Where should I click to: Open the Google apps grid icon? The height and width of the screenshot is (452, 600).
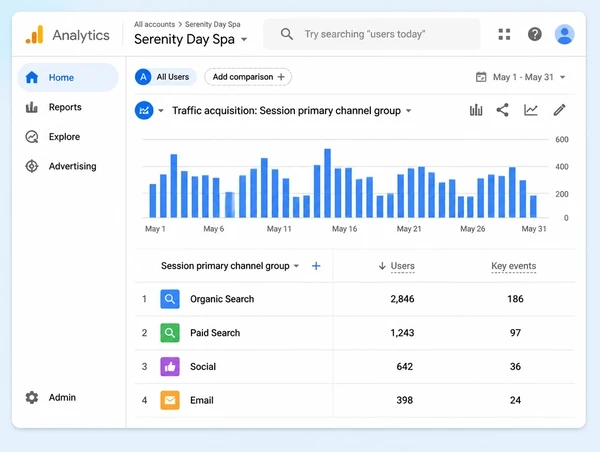(504, 34)
